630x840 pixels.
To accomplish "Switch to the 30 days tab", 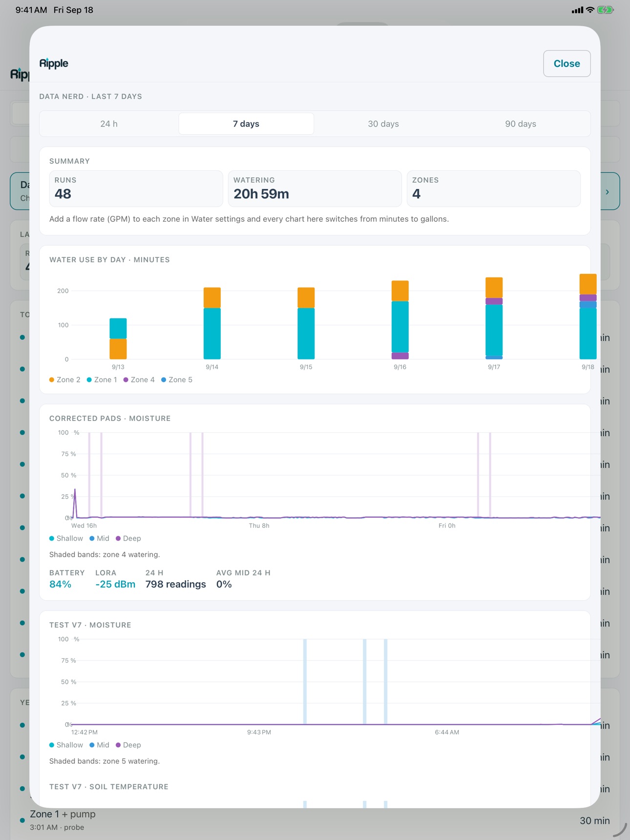I will [383, 124].
